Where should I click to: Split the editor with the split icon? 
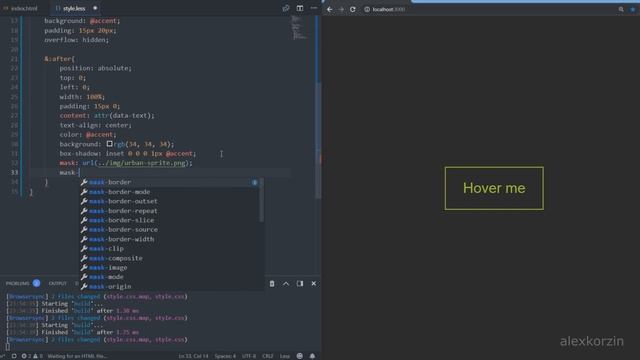[x=300, y=8]
